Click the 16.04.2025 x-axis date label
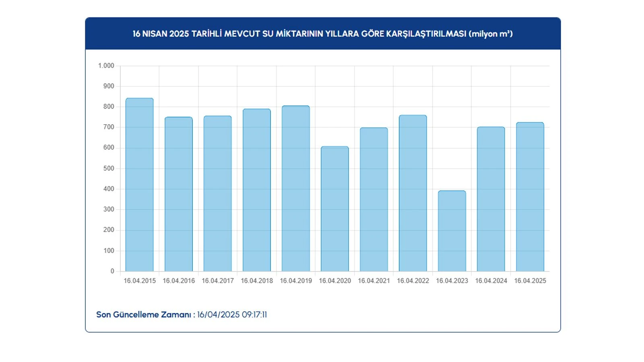The width and height of the screenshot is (644, 362). (x=530, y=281)
